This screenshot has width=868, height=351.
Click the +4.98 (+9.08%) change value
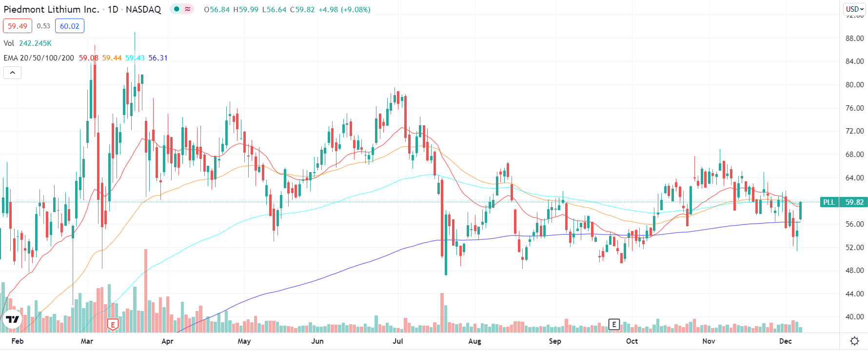(344, 9)
